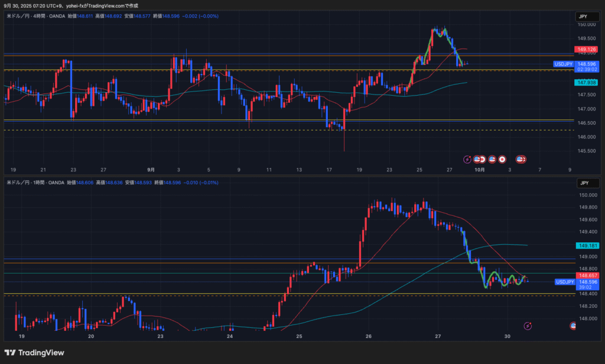
Task: Click the lightning event icon on the 1-hour chart
Action: [x=527, y=326]
